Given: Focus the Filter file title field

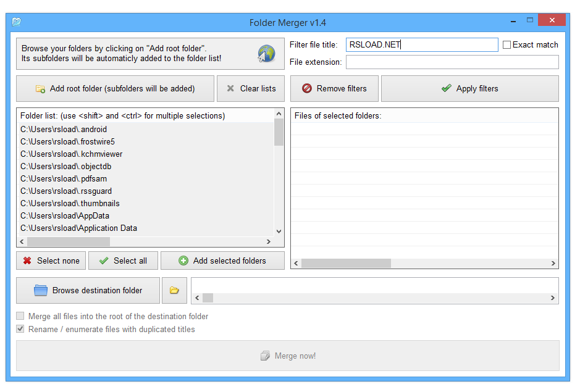Looking at the screenshot, I should (x=422, y=44).
